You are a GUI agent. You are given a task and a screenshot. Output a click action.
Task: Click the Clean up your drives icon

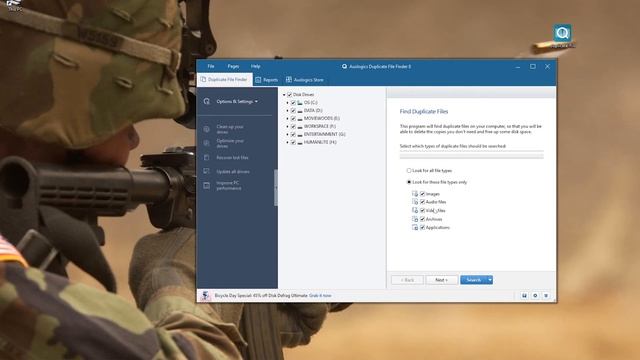click(207, 129)
